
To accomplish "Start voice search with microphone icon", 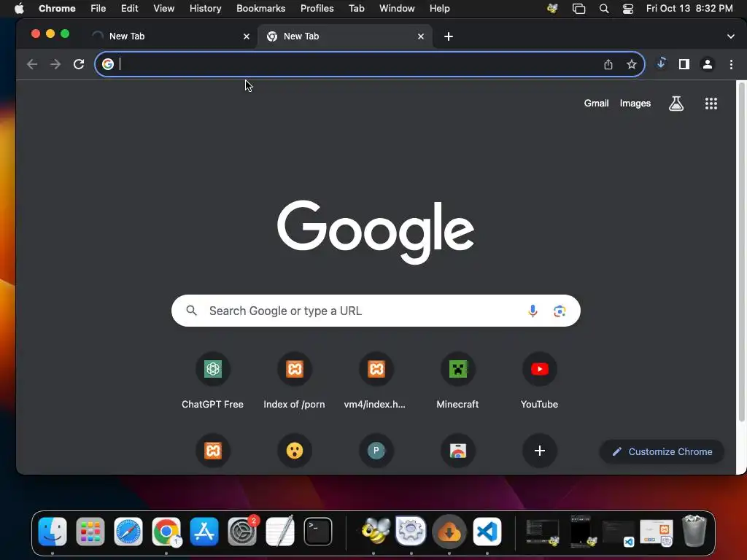I will pos(533,311).
